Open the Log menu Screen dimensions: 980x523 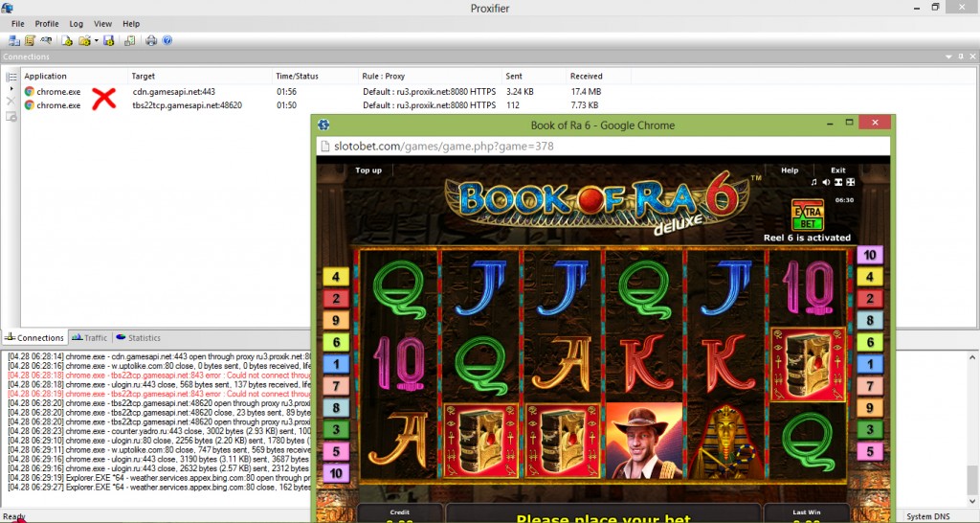pyautogui.click(x=77, y=24)
